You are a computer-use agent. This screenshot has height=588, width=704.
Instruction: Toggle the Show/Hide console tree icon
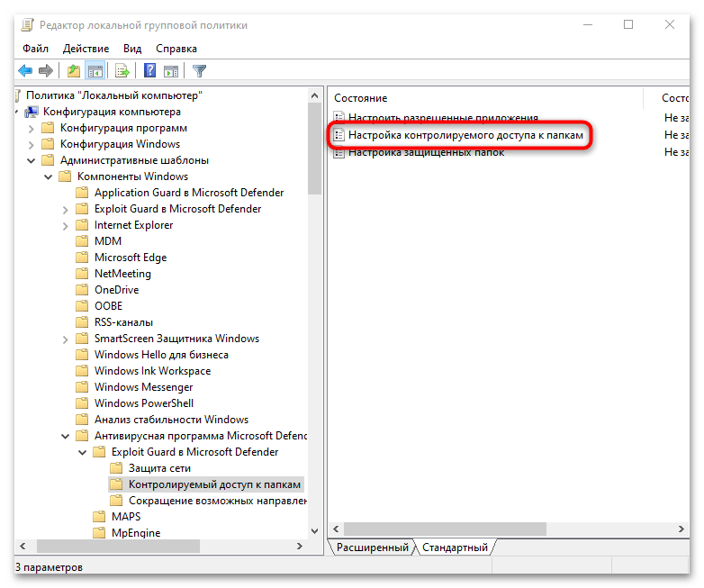point(95,70)
